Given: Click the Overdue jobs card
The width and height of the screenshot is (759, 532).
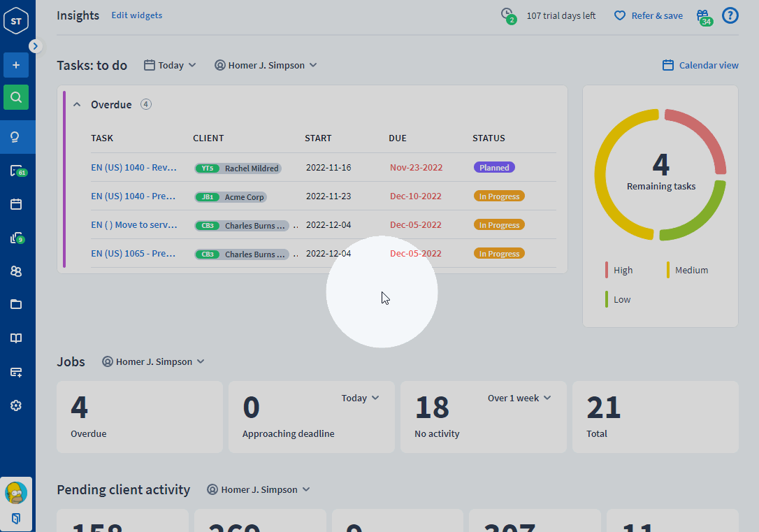Looking at the screenshot, I should tap(140, 417).
